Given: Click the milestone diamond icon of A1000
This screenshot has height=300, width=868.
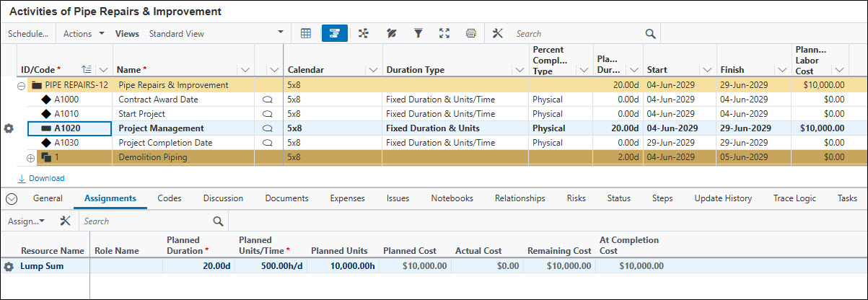Looking at the screenshot, I should coord(47,100).
